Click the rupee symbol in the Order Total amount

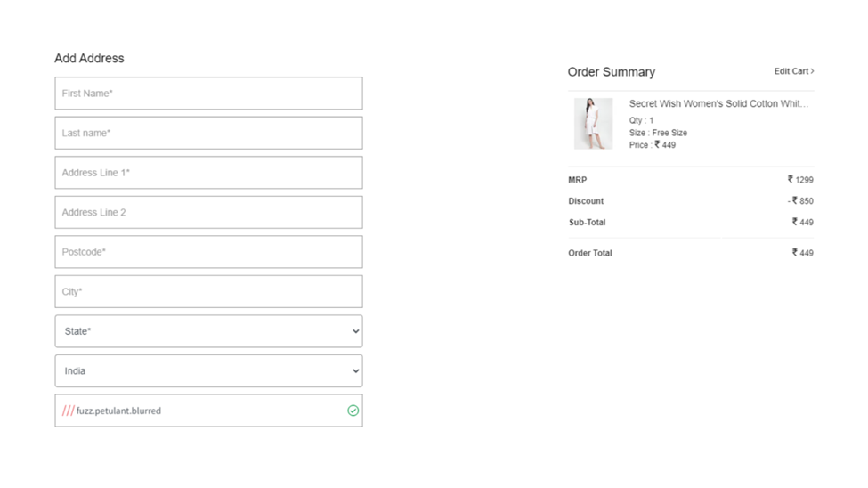[795, 253]
